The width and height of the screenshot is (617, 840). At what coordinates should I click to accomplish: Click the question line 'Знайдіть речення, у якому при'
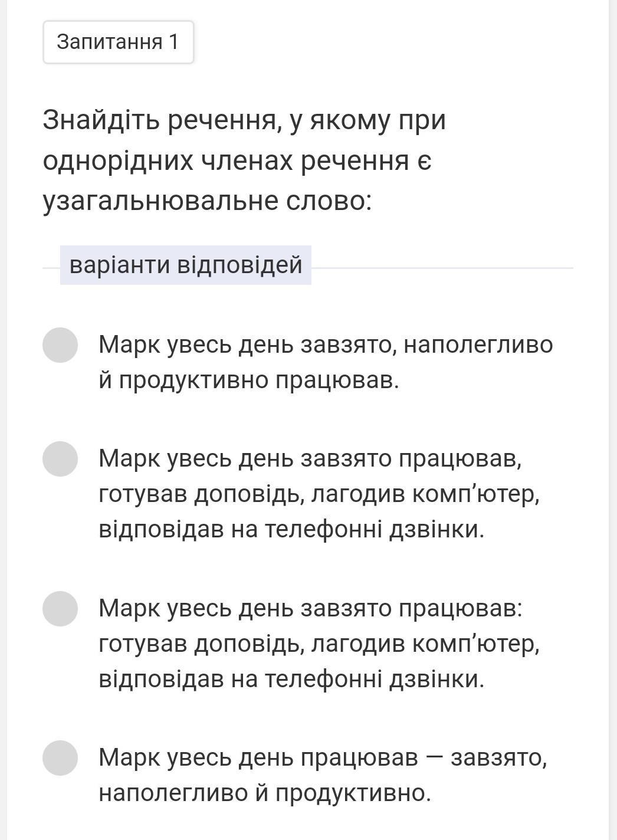coord(244,120)
